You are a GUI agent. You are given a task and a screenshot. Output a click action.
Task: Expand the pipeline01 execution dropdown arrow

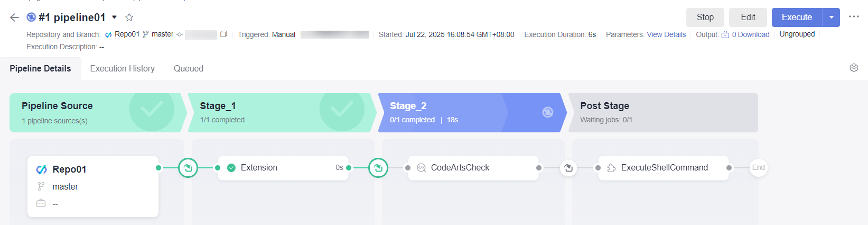115,17
